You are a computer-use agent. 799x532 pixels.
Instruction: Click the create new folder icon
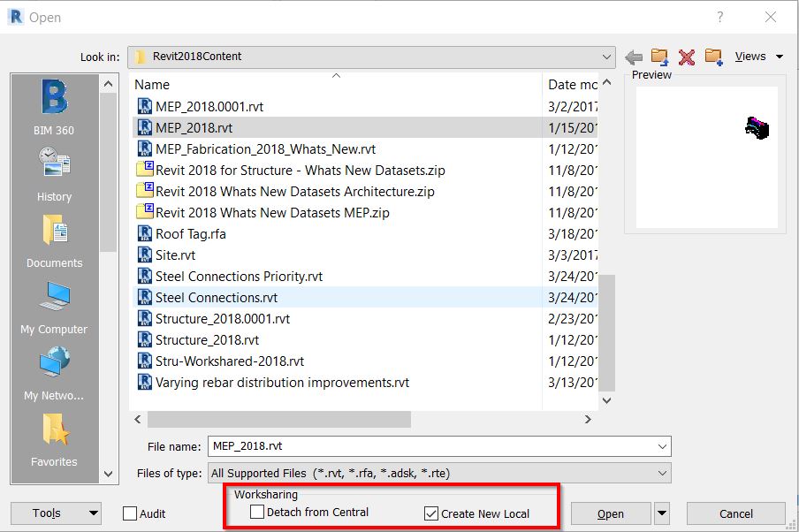[713, 57]
